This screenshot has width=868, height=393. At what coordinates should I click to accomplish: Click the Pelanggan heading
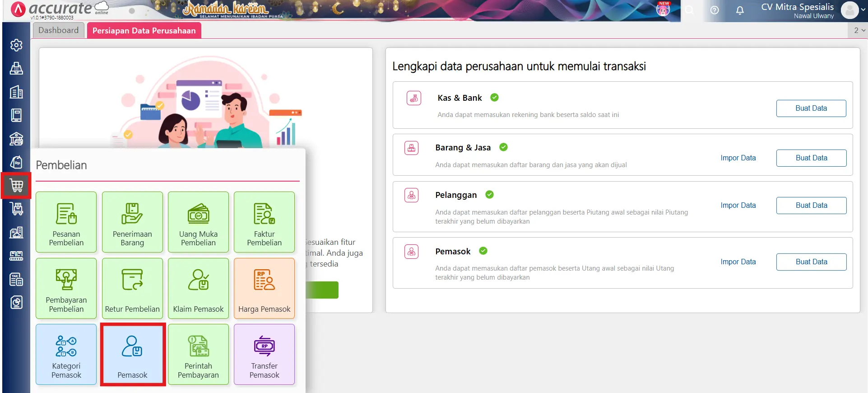click(x=456, y=195)
